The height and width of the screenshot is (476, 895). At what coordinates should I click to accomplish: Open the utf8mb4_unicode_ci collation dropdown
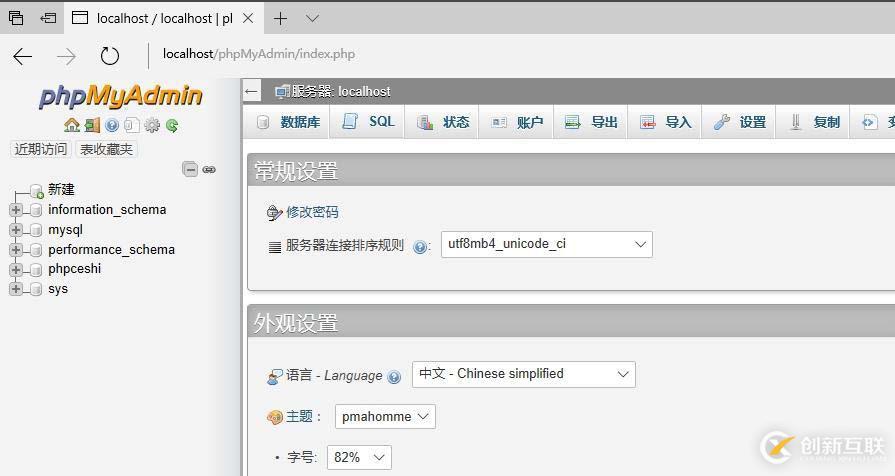click(x=547, y=244)
